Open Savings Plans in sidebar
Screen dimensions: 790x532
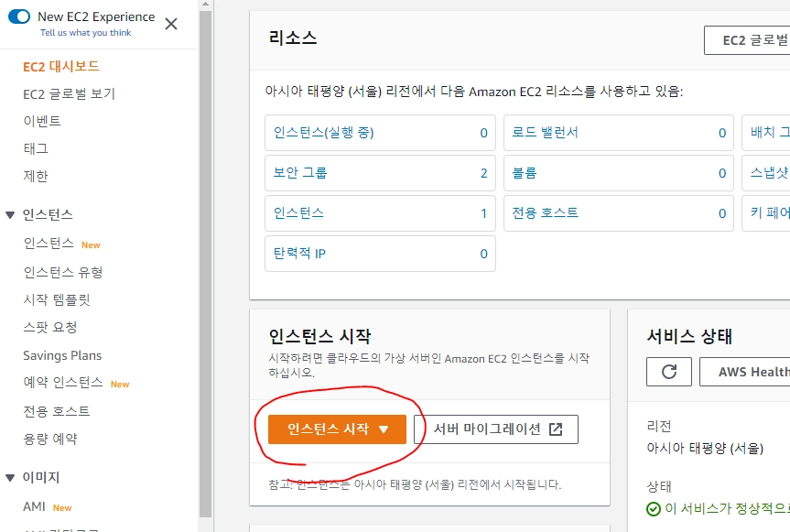click(62, 355)
